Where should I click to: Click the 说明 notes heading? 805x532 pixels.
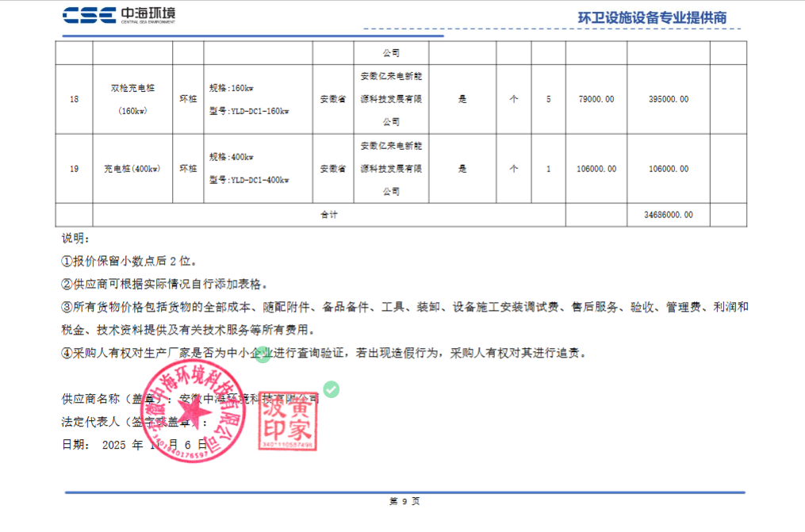(x=76, y=239)
